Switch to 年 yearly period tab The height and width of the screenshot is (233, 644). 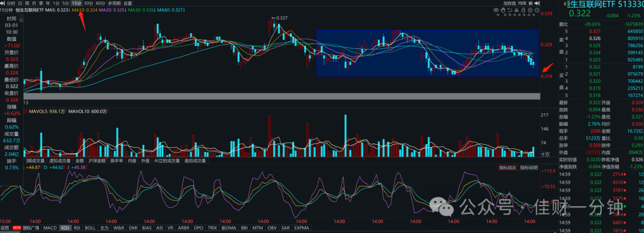(48, 4)
